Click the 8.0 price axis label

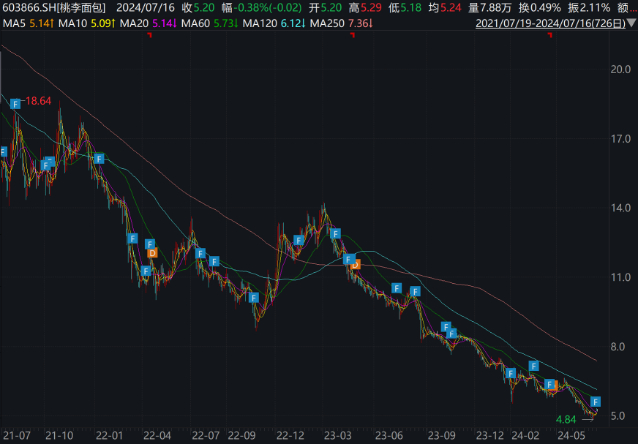[x=620, y=347]
